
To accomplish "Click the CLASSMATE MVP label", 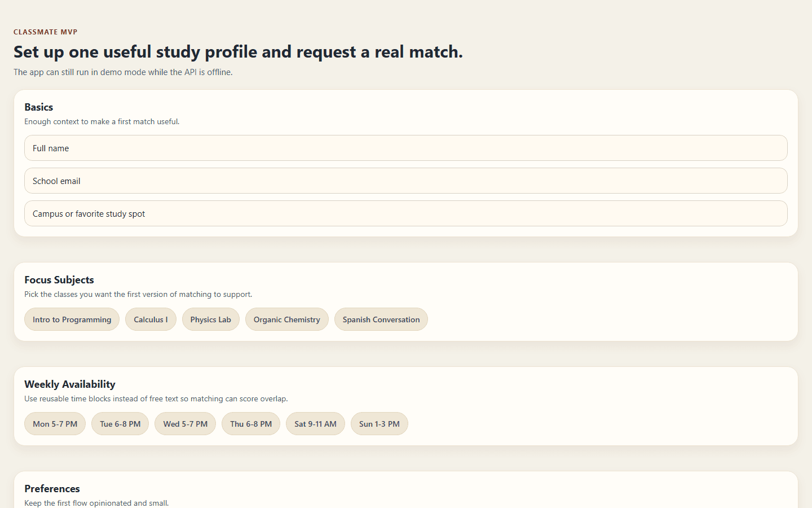I will 46,32.
